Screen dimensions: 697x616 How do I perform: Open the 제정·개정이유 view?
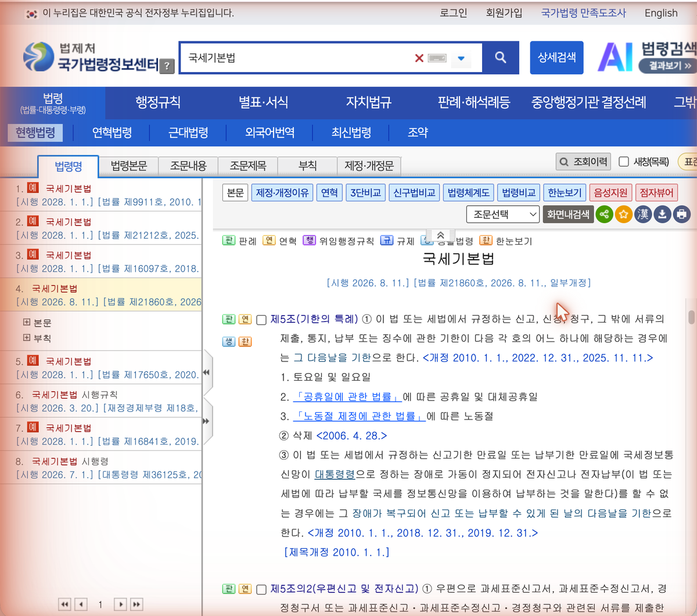[282, 192]
